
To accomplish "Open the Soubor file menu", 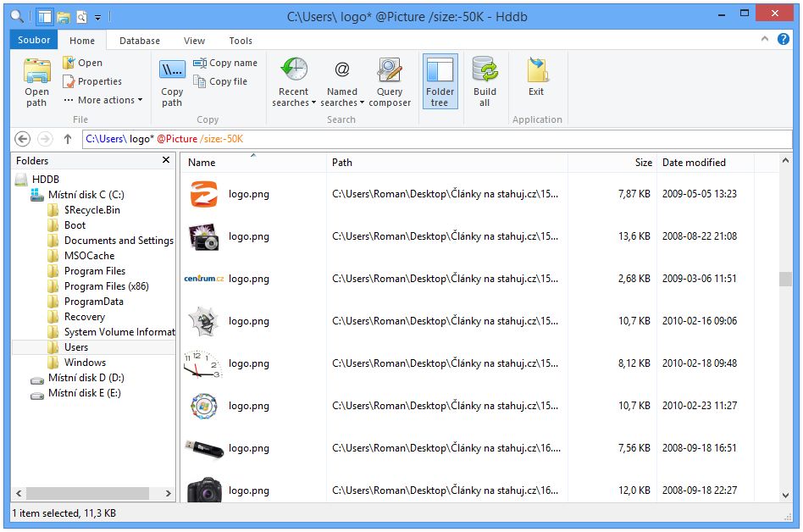I will coord(34,40).
